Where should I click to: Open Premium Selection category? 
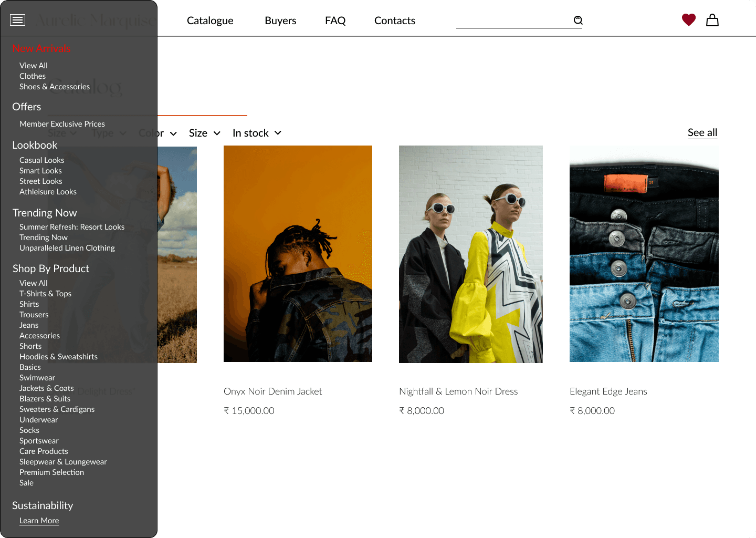(51, 472)
